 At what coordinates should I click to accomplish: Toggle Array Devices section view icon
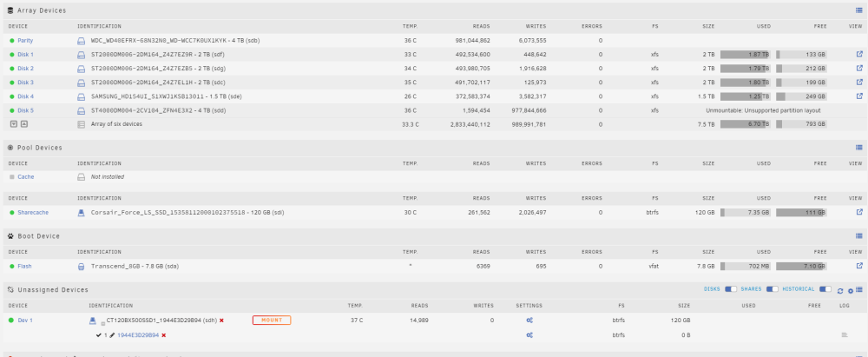tap(859, 10)
